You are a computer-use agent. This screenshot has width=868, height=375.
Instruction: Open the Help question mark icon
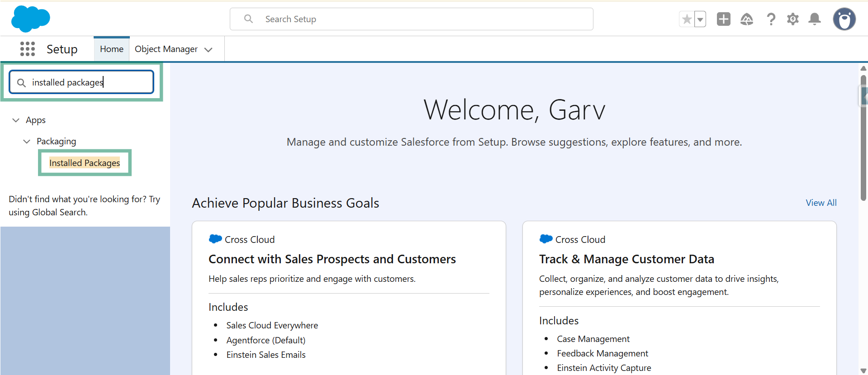pos(771,19)
